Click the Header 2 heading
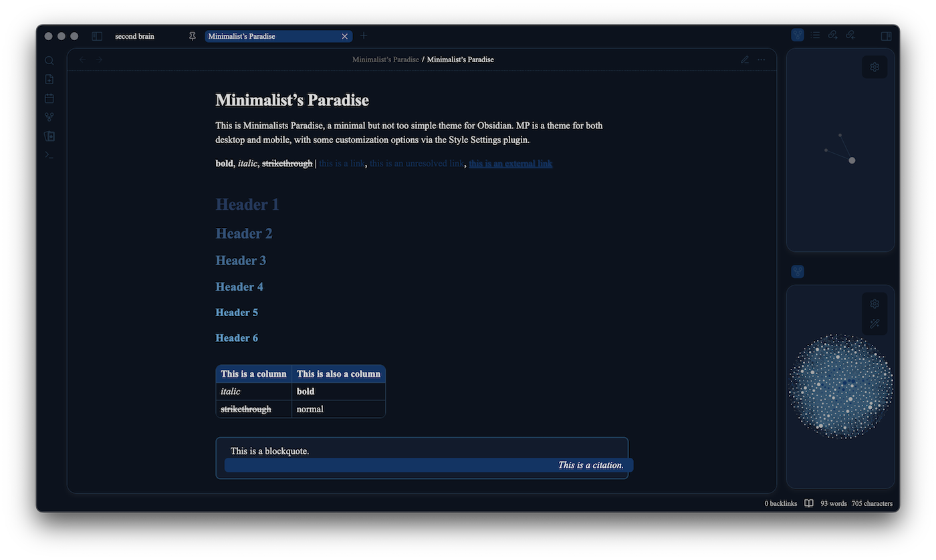936x560 pixels. click(x=244, y=233)
